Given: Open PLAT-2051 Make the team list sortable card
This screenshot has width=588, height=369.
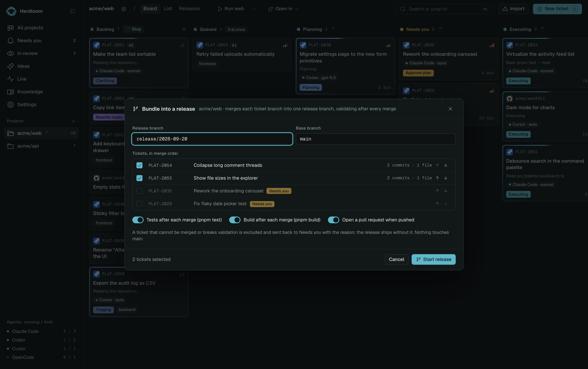Looking at the screenshot, I should 139,63.
